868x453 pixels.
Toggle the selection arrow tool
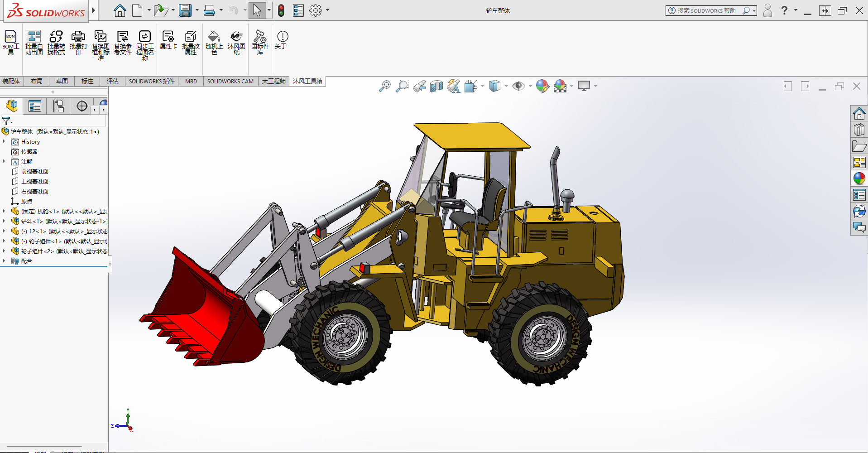point(257,10)
